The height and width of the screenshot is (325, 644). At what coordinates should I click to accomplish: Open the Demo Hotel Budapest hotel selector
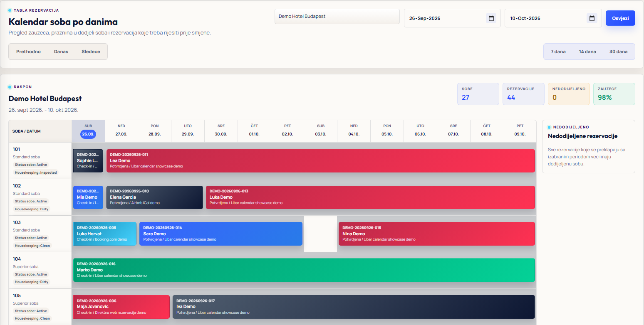tap(337, 17)
